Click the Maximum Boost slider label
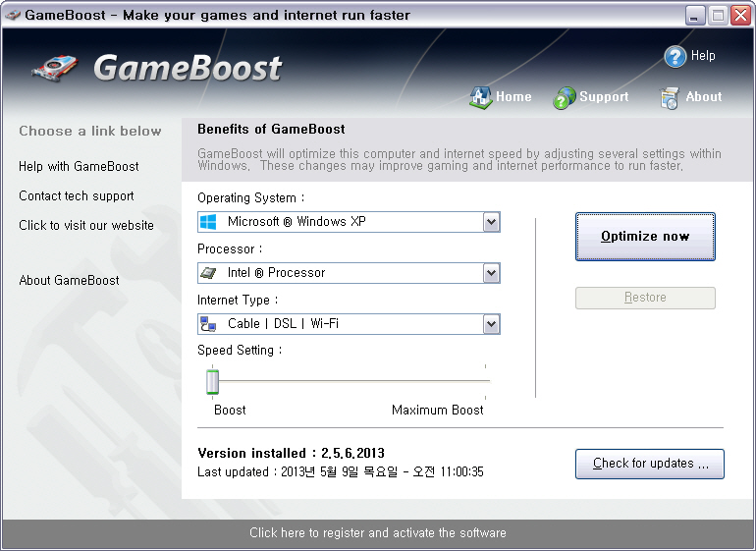Screen dimensions: 756x551 [437, 411]
